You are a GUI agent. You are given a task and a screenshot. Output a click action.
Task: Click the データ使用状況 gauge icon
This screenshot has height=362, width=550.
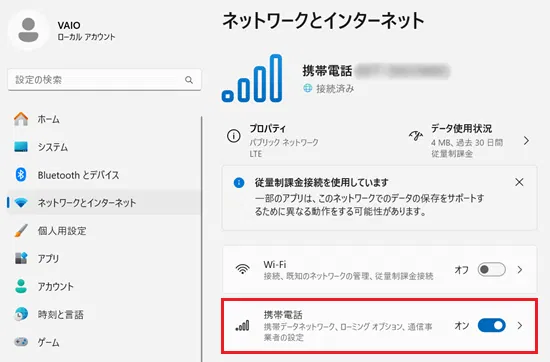click(x=416, y=135)
